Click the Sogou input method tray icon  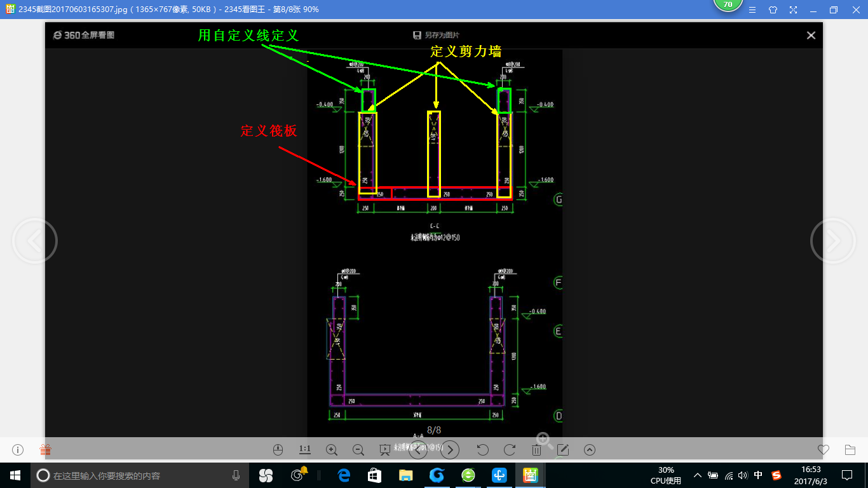pos(776,475)
